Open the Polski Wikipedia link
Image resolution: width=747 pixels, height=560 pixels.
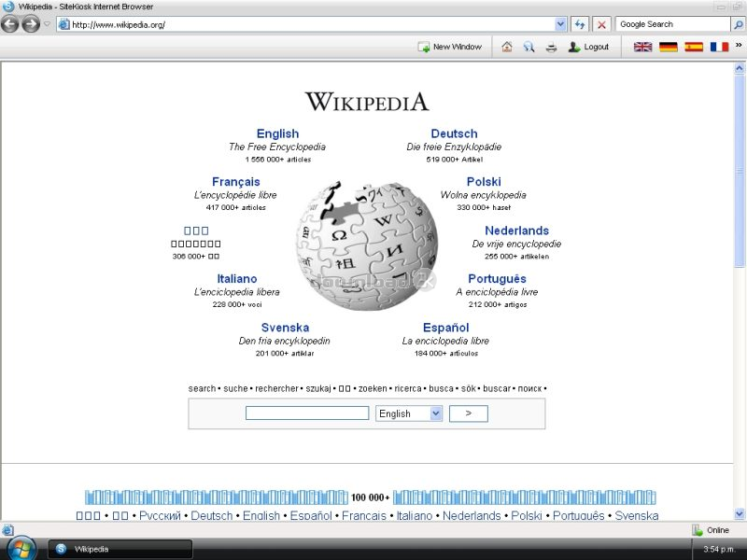tap(484, 182)
